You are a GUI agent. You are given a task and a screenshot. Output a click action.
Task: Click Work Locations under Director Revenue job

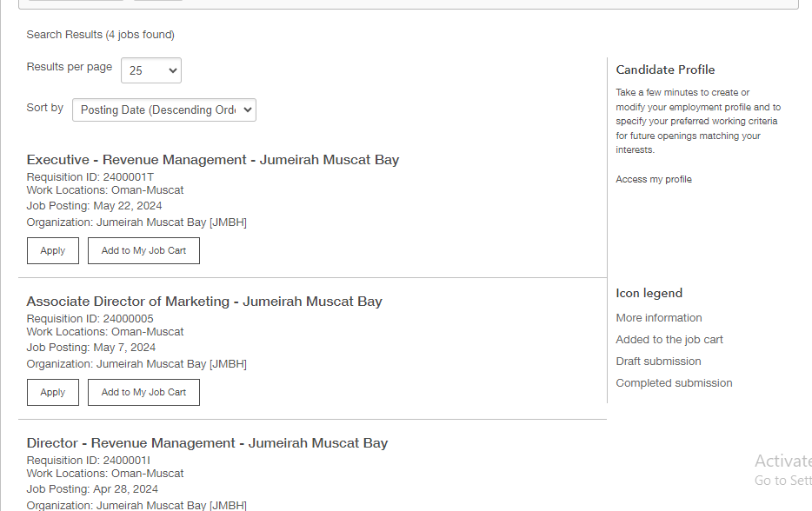[x=105, y=474]
